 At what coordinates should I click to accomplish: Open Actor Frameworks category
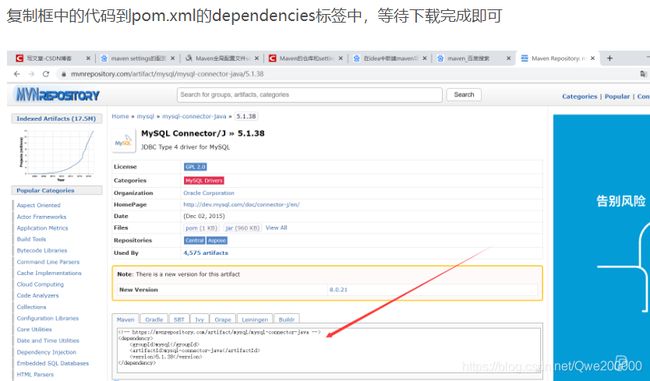click(41, 216)
